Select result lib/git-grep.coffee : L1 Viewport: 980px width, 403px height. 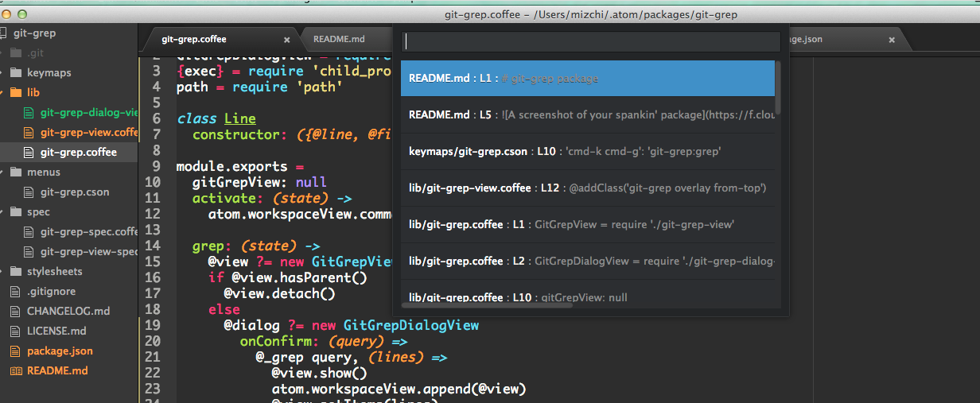pyautogui.click(x=587, y=225)
